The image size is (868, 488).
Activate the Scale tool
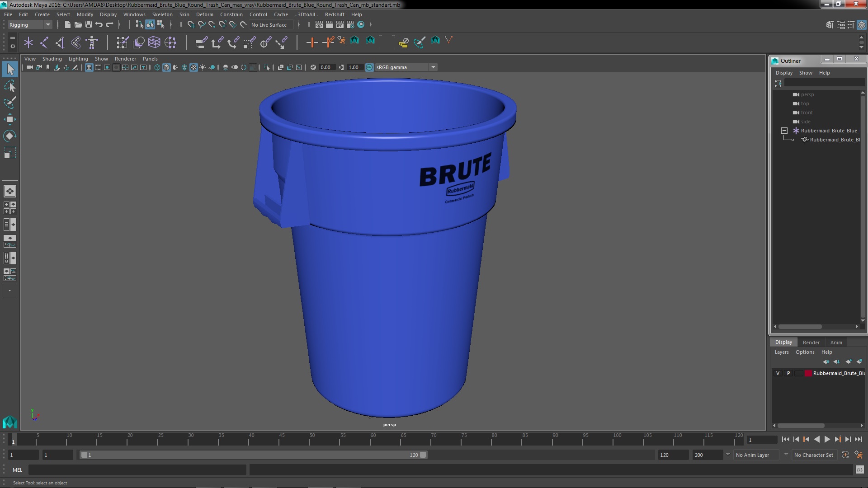[x=10, y=153]
